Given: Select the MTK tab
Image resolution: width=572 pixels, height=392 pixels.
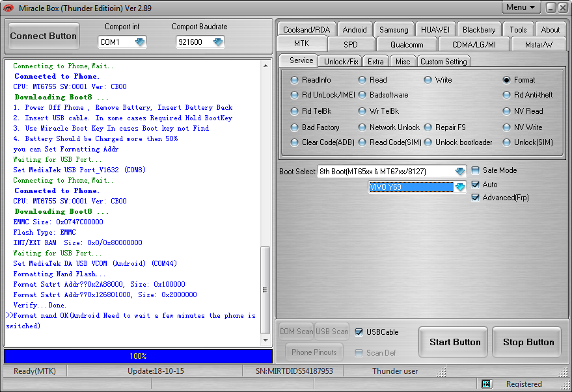Looking at the screenshot, I should (302, 44).
